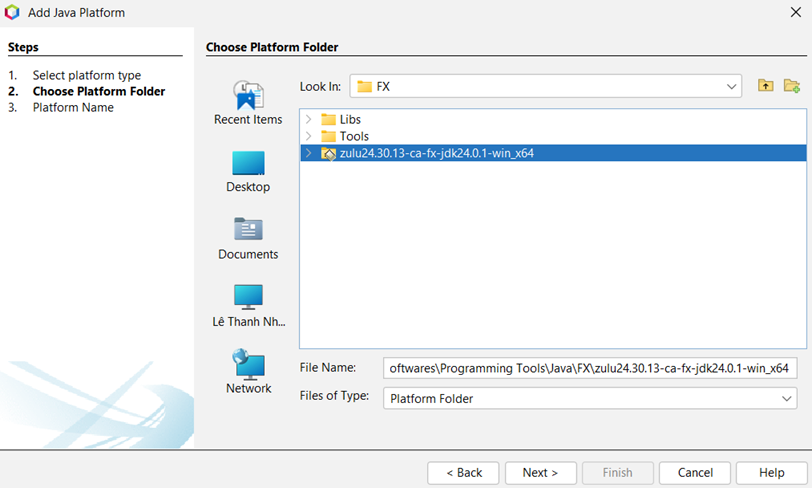Click the Help button
The height and width of the screenshot is (488, 812).
tap(772, 472)
